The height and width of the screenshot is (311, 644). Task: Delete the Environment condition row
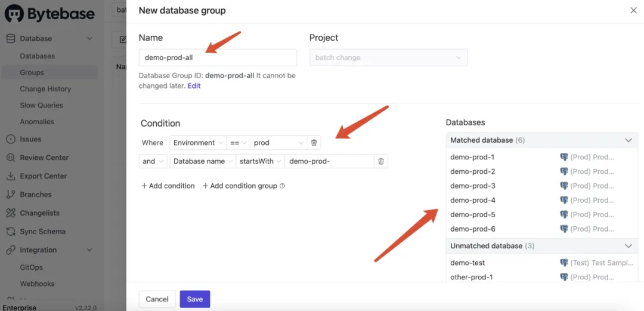click(x=314, y=143)
